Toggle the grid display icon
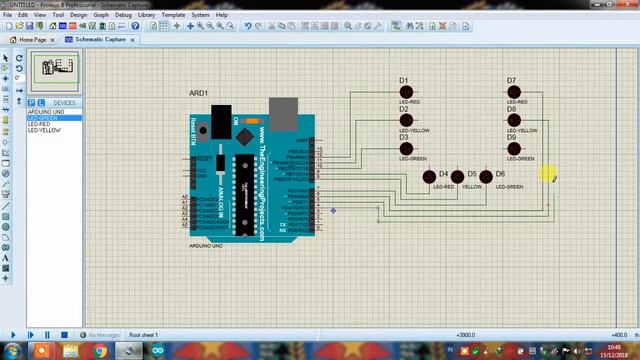The image size is (640, 360). coord(163,26)
